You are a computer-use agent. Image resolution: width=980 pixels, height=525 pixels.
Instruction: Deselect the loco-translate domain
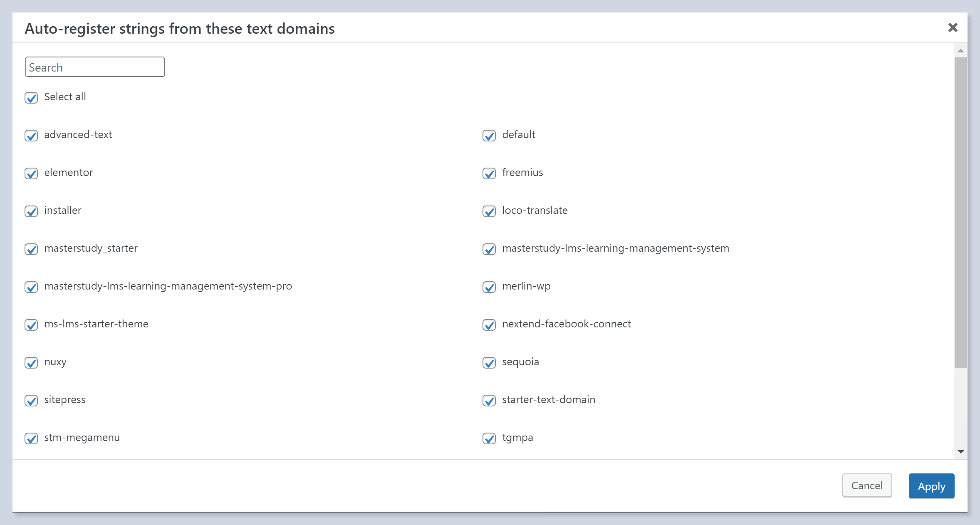(x=489, y=211)
